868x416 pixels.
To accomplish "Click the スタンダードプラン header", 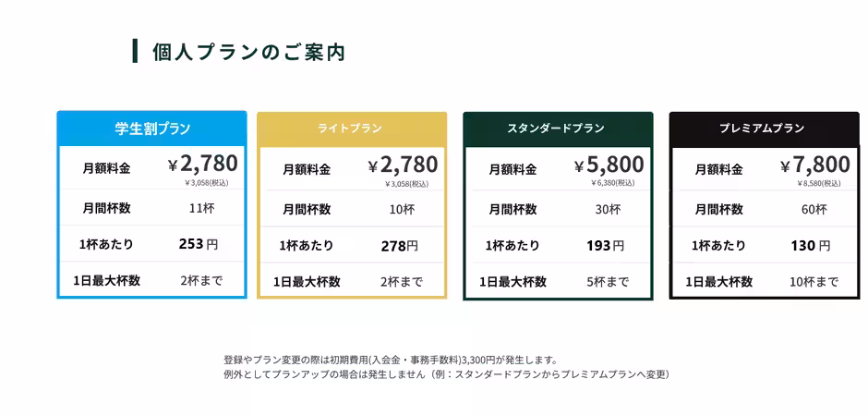I will [x=556, y=128].
